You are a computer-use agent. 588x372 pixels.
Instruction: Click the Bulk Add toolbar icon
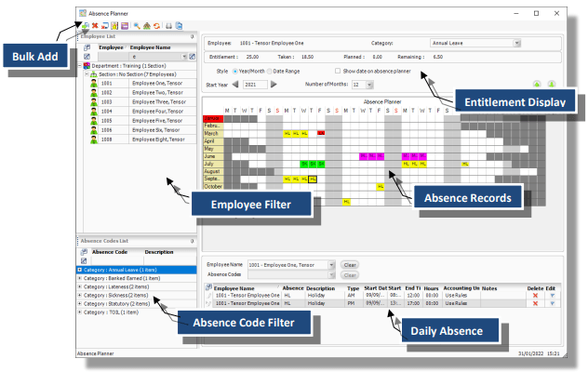pos(83,27)
